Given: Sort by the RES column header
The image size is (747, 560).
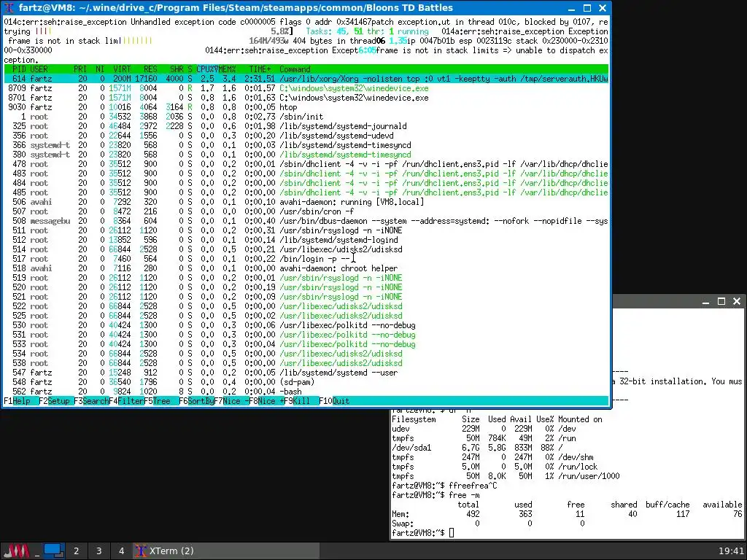Looking at the screenshot, I should pyautogui.click(x=150, y=69).
